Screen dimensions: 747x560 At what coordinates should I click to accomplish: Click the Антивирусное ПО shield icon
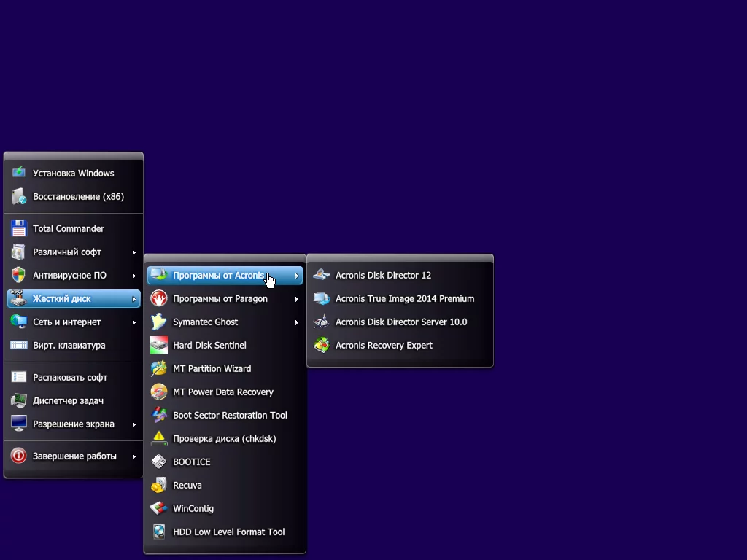[18, 275]
